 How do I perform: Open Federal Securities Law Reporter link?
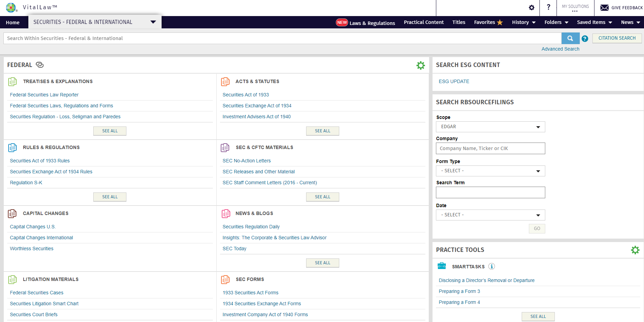tap(44, 95)
